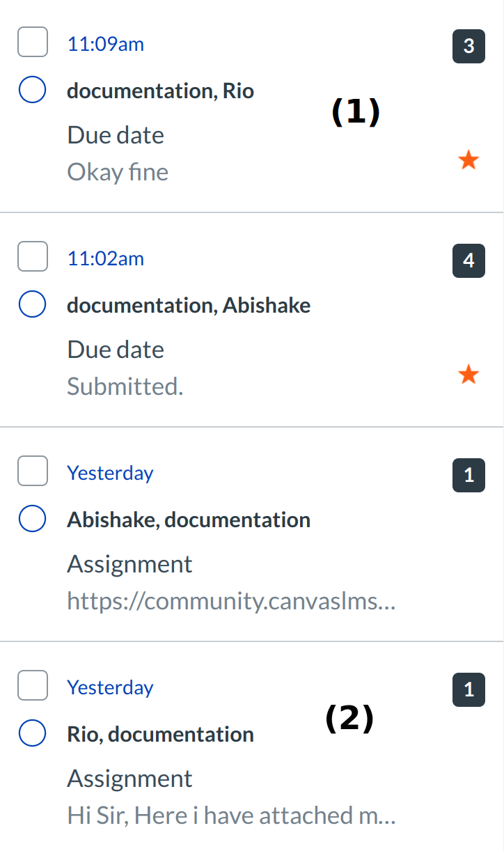Open the "documentation, Rio" conversation

(x=160, y=91)
